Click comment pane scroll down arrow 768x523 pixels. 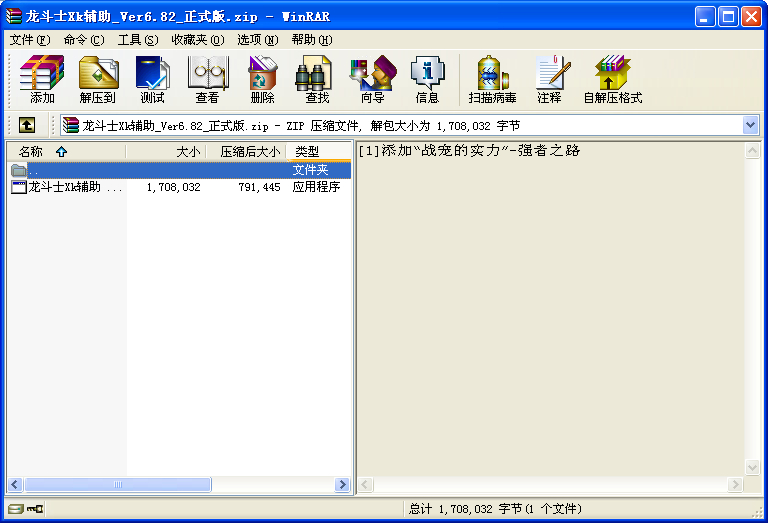tap(752, 467)
